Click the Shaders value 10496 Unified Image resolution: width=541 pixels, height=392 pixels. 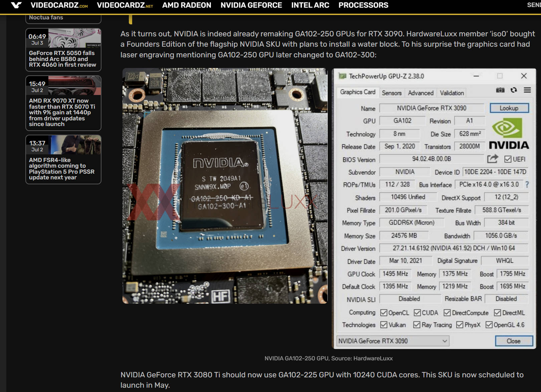[408, 197]
